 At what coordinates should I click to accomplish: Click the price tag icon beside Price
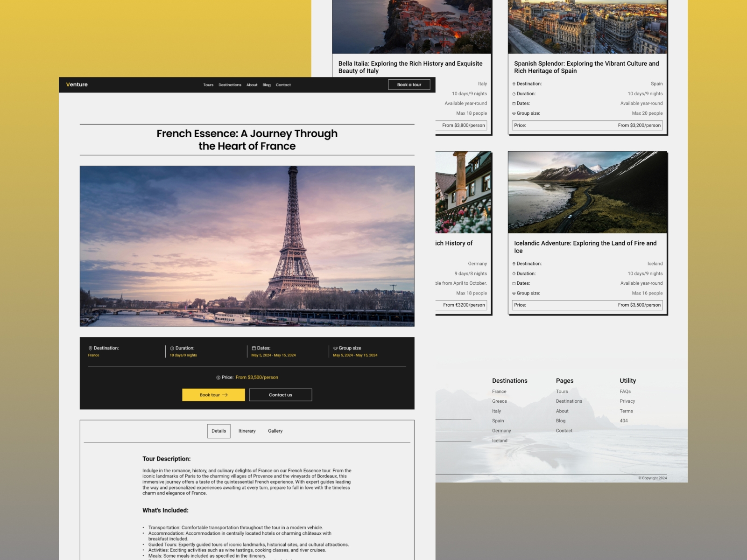pos(218,378)
